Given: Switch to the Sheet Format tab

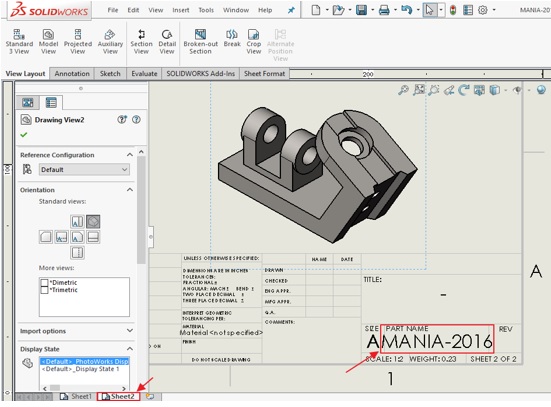Looking at the screenshot, I should 264,73.
